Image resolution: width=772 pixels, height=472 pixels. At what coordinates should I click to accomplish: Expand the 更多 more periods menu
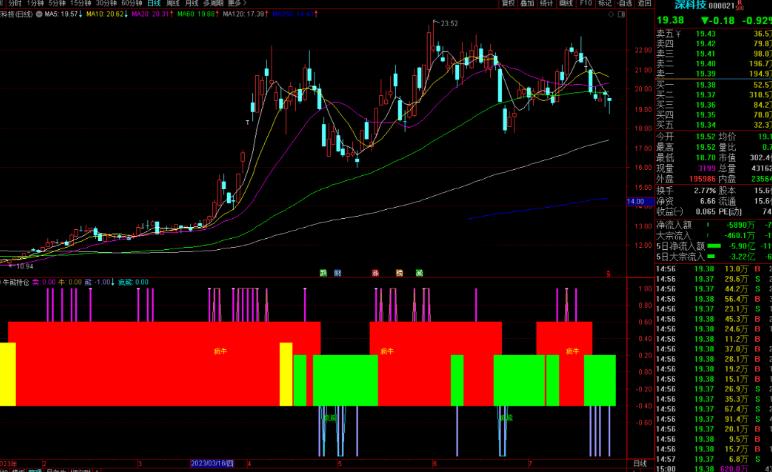click(237, 3)
